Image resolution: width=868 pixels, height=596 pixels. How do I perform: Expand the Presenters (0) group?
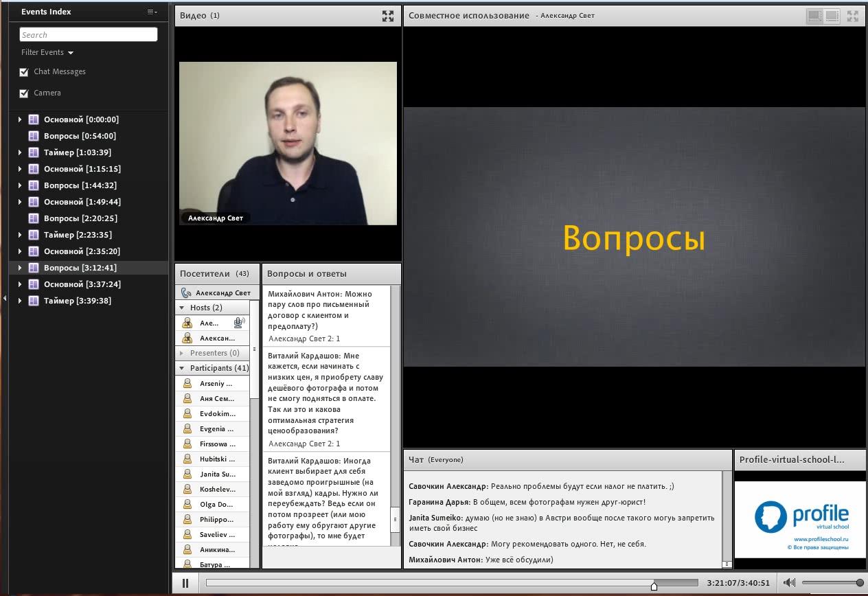[x=183, y=353]
